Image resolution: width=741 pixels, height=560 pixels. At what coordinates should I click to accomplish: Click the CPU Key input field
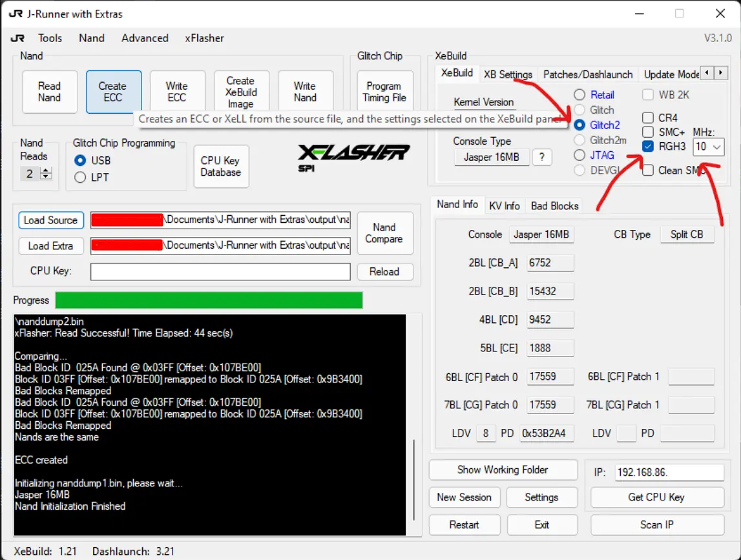[221, 272]
